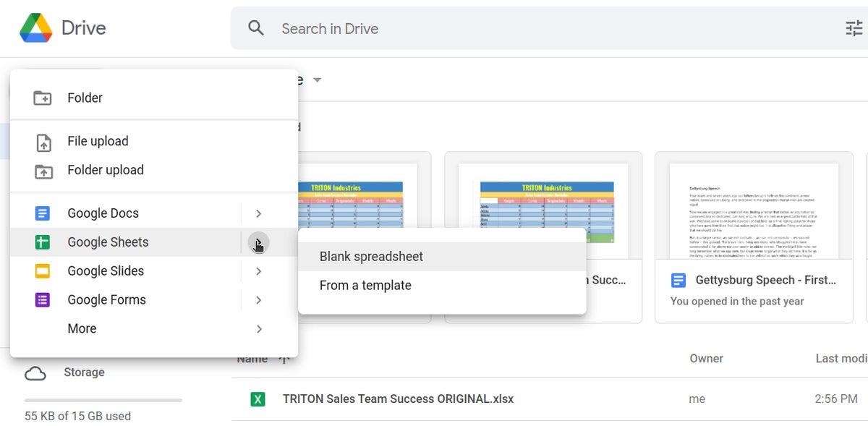Click the purple Google Forms icon
This screenshot has height=426, width=868.
coord(43,299)
